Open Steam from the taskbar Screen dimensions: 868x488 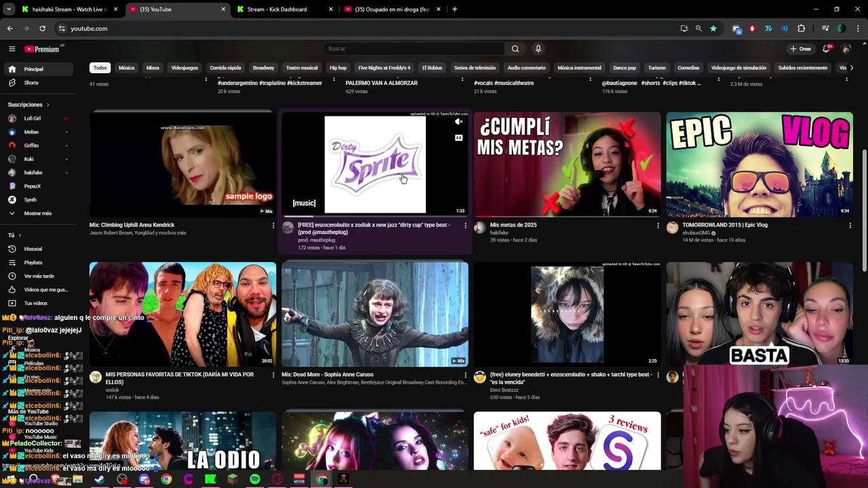(100, 479)
